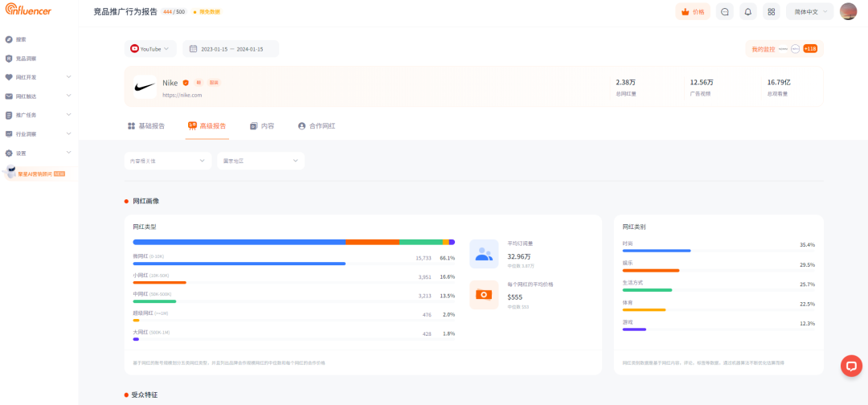Viewport: 868px width, 405px height.
Task: Click the green segment of stacked type bar
Action: click(421, 242)
